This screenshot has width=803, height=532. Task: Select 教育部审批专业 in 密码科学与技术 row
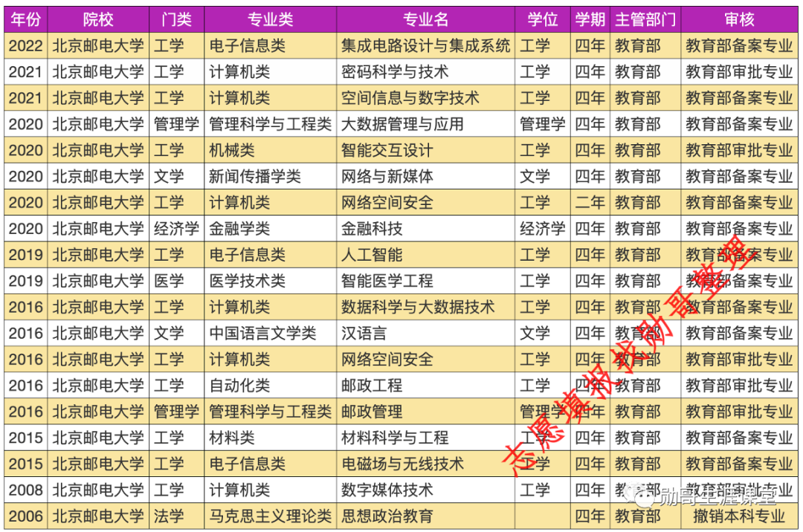point(740,71)
